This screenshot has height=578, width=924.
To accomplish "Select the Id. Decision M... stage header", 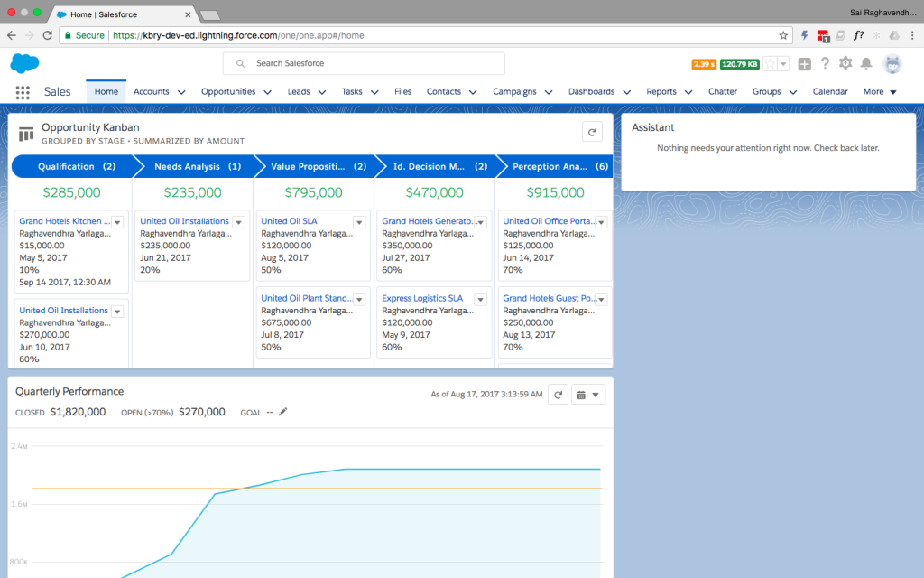I will [x=439, y=166].
